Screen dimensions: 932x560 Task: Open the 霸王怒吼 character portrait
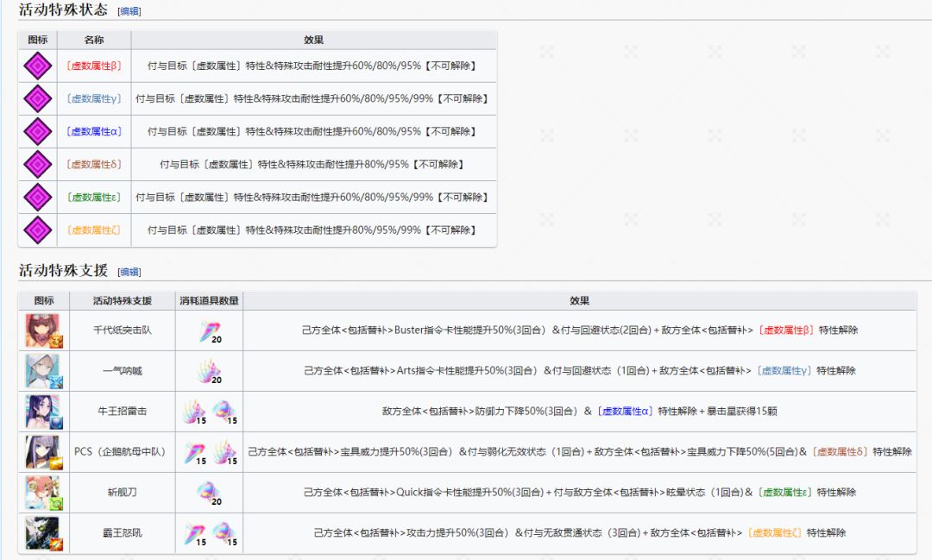click(x=44, y=532)
